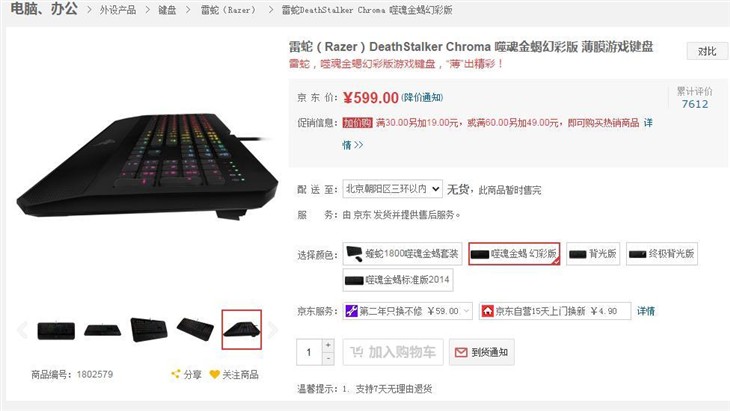The height and width of the screenshot is (411, 730).
Task: Click the 降价通知 price alert link
Action: click(423, 97)
